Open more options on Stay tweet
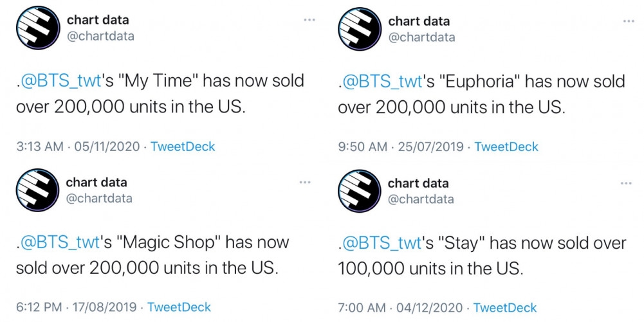644x322 pixels. (626, 183)
